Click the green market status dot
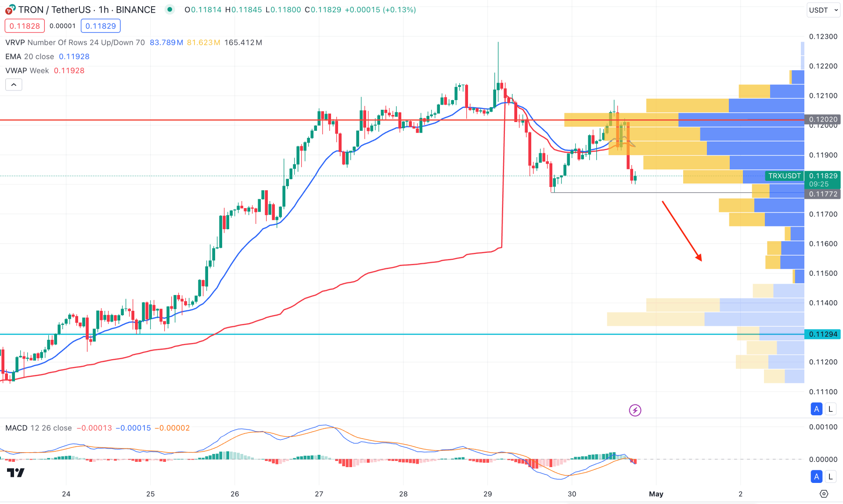 click(170, 10)
